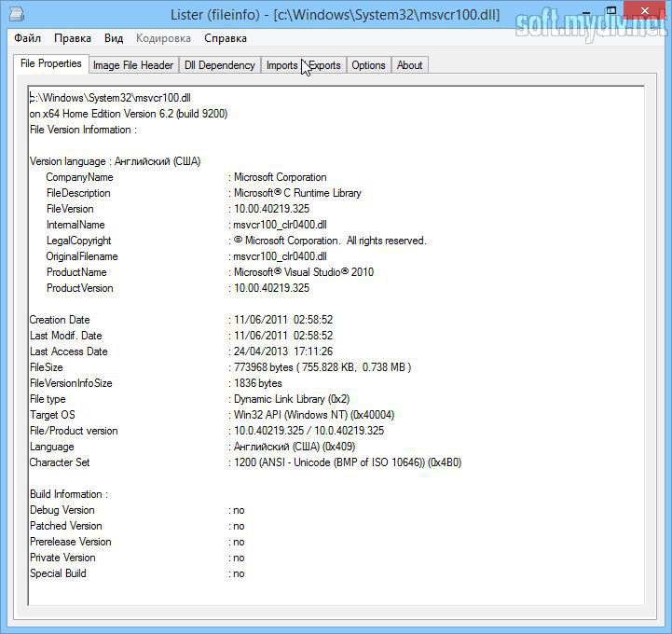Image resolution: width=672 pixels, height=634 pixels.
Task: Open the About tab
Action: [x=410, y=65]
